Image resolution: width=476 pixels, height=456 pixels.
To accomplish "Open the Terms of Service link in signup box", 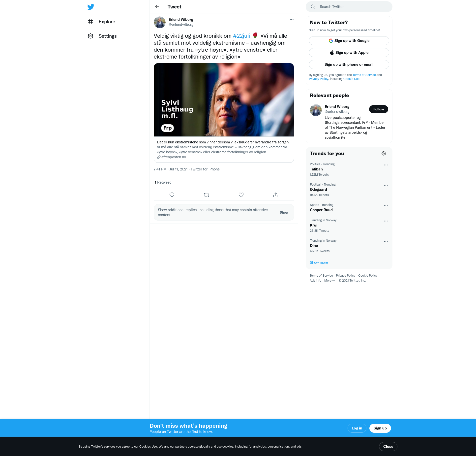I will tap(364, 75).
